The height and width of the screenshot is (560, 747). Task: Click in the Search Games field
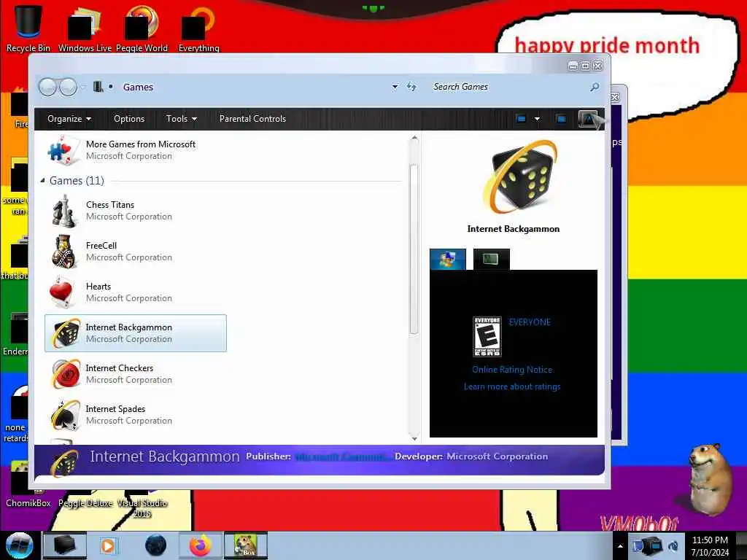pos(508,87)
